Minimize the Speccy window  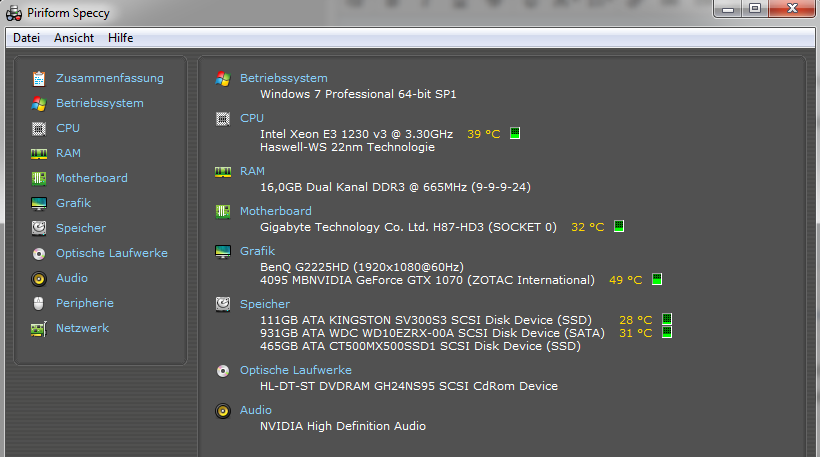pos(727,9)
